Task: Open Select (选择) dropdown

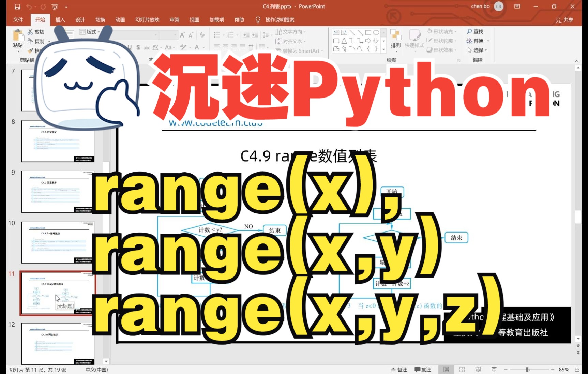Action: coord(477,50)
